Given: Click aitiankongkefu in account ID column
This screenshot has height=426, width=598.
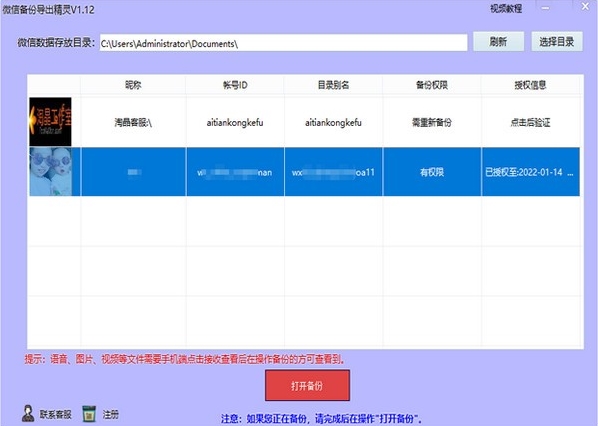Looking at the screenshot, I should [x=235, y=122].
